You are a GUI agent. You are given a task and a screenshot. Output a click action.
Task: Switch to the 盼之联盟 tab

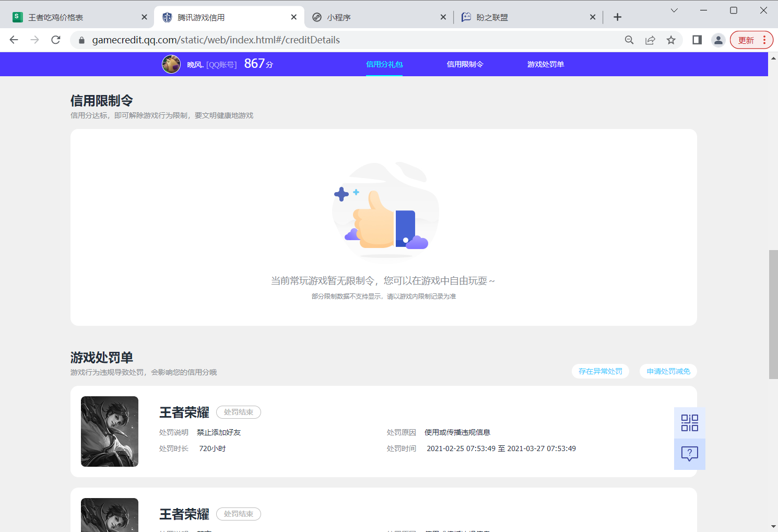click(526, 17)
